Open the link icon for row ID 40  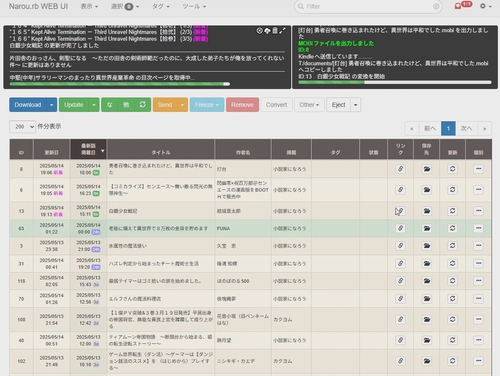[400, 340]
